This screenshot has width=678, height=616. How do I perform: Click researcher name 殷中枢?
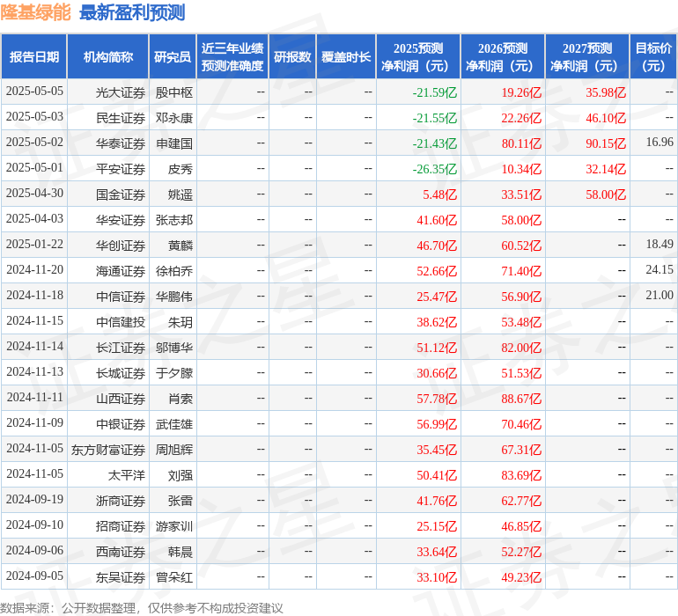coord(173,92)
